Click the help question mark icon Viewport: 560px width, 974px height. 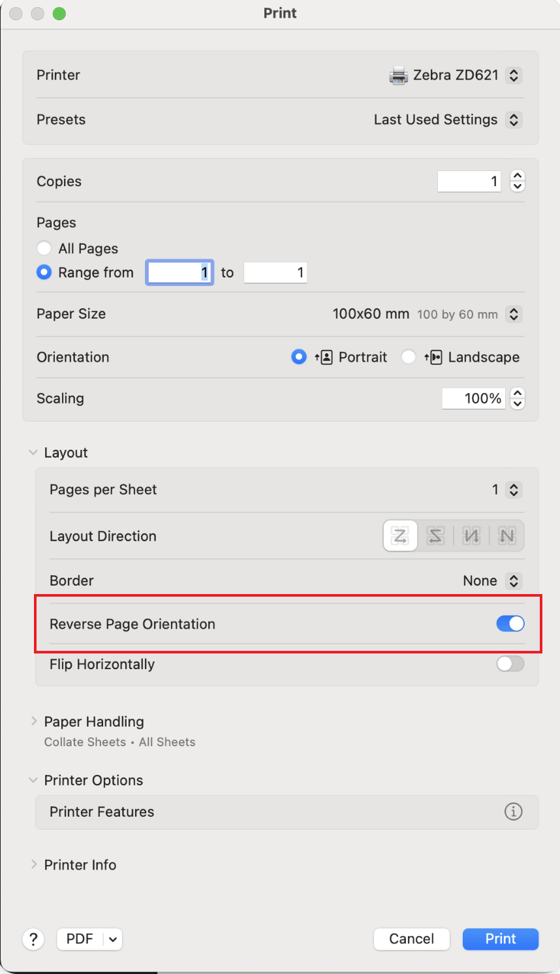33,939
